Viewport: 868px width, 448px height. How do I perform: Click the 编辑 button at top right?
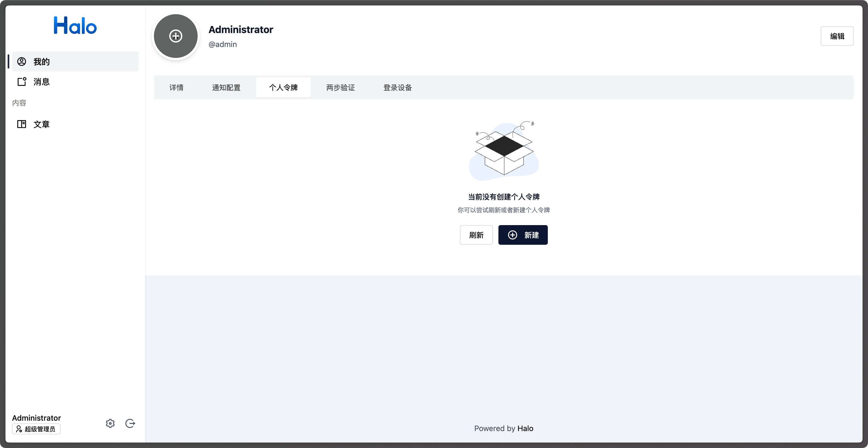coord(837,36)
